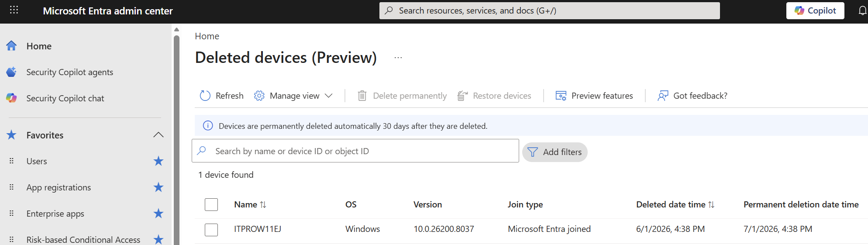Click the Delete permanently label
The width and height of the screenshot is (868, 245).
coord(410,96)
